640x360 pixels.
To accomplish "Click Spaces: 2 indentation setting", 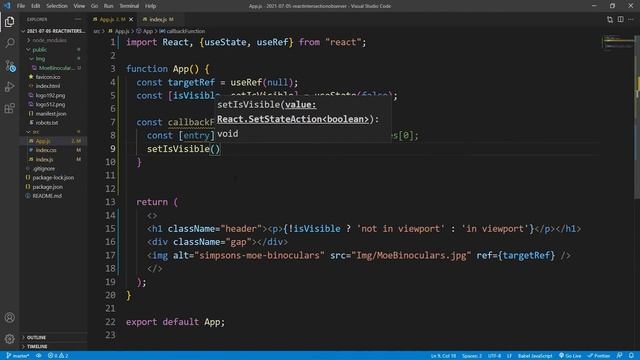I will tap(472, 356).
